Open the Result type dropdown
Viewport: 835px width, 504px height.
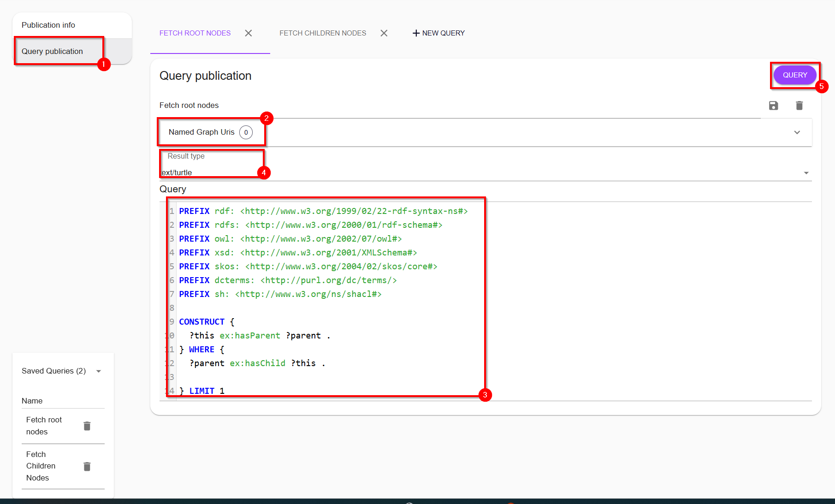pos(806,172)
